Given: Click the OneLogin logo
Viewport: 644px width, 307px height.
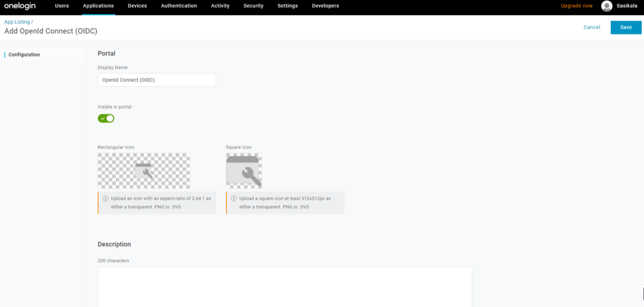Looking at the screenshot, I should point(20,6).
